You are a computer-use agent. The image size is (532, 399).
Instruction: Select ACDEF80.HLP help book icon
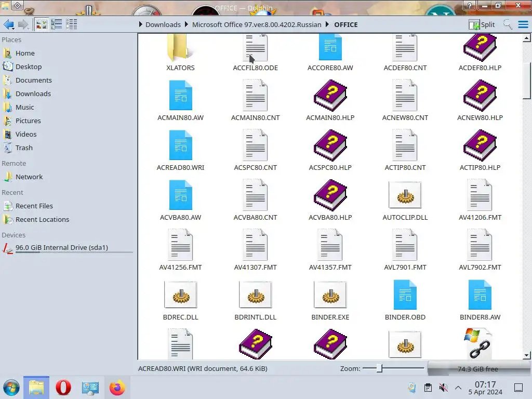[480, 48]
